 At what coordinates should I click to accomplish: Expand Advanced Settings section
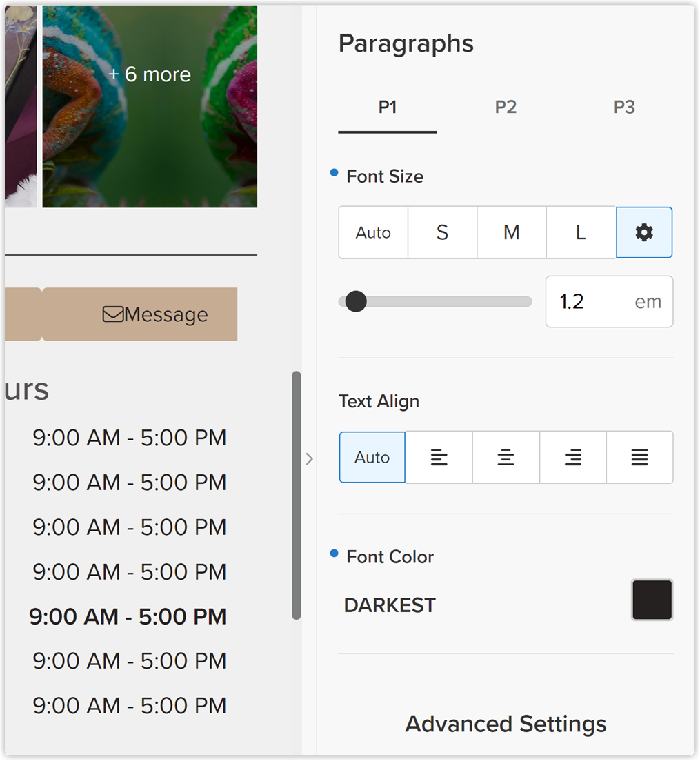coord(506,724)
